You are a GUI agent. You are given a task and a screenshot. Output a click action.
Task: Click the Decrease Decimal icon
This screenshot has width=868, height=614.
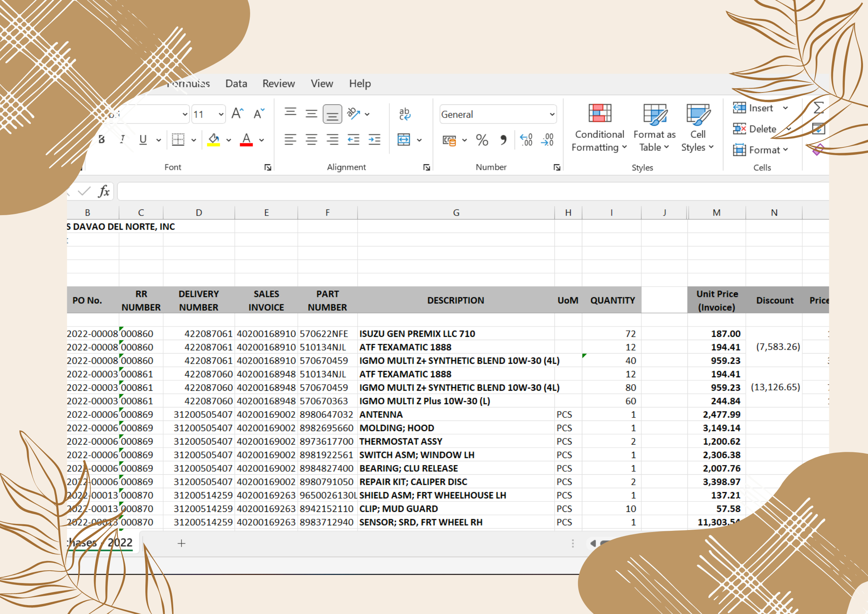[x=548, y=140]
